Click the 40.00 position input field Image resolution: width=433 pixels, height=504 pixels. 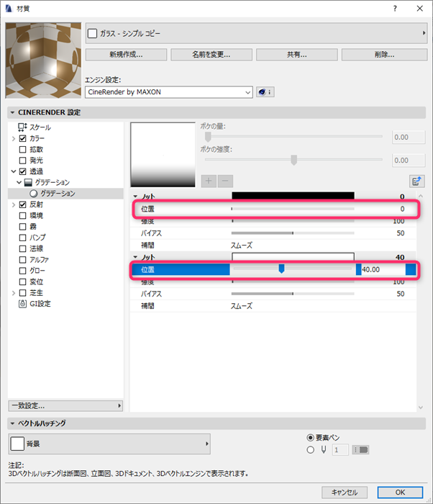coord(383,270)
